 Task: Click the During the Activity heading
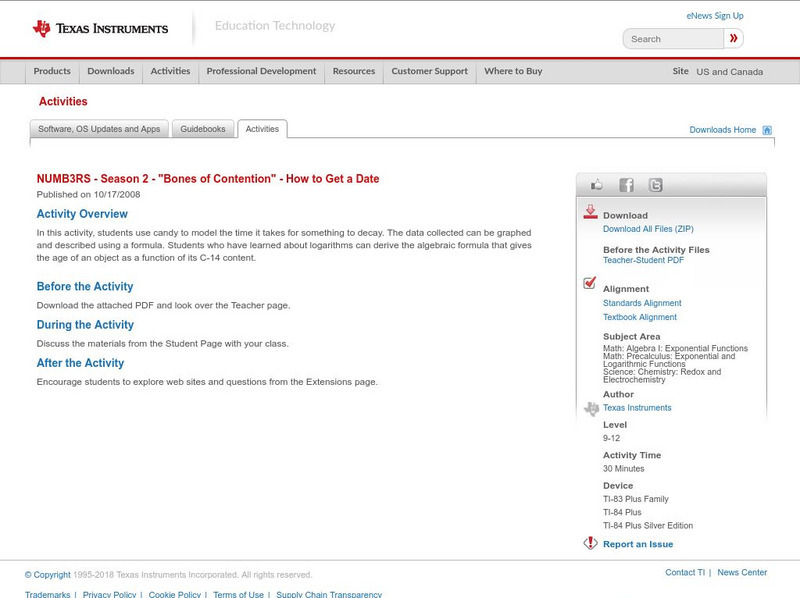pyautogui.click(x=85, y=325)
